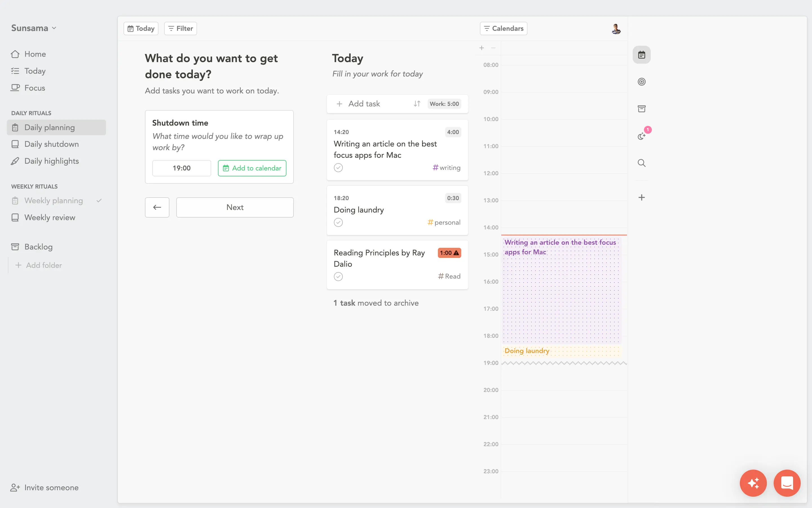The width and height of the screenshot is (812, 508).
Task: Open the archive box icon in right rail
Action: [x=641, y=109]
